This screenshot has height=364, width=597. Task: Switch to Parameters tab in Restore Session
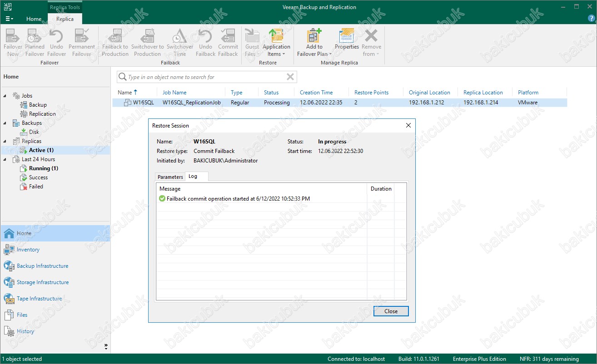coord(170,177)
